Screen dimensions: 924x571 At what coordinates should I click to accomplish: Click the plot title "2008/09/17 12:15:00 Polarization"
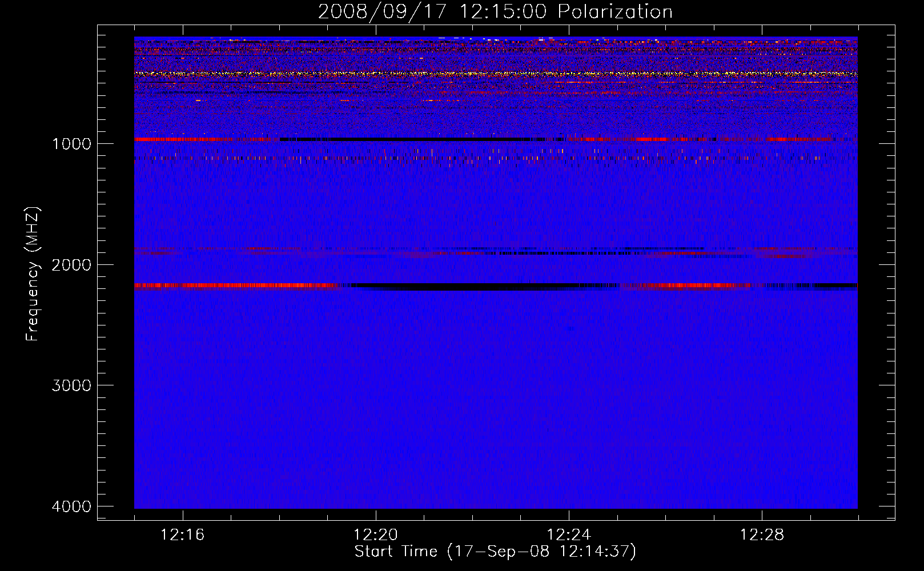(x=495, y=12)
